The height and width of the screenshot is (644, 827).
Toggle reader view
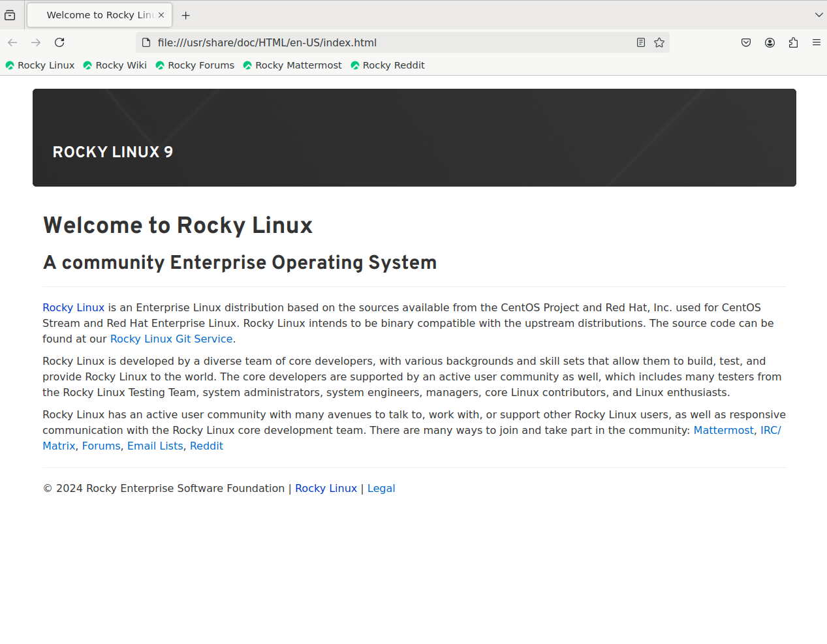tap(641, 42)
